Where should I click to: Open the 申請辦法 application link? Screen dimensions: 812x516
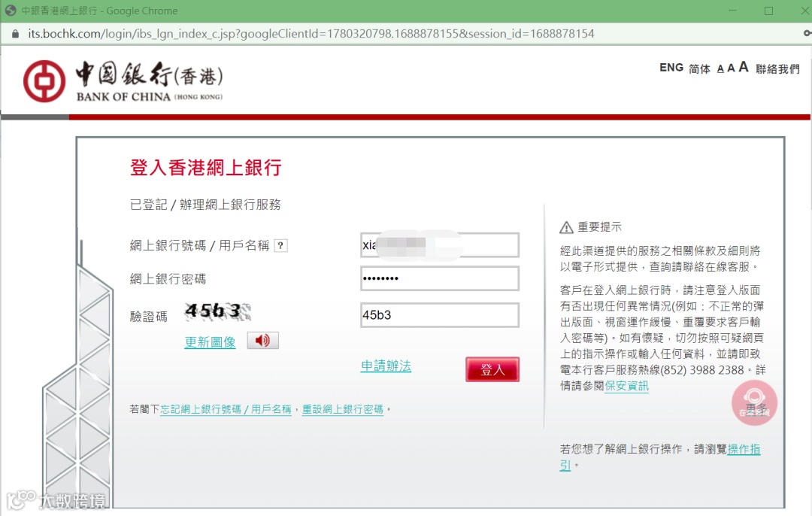pos(386,366)
